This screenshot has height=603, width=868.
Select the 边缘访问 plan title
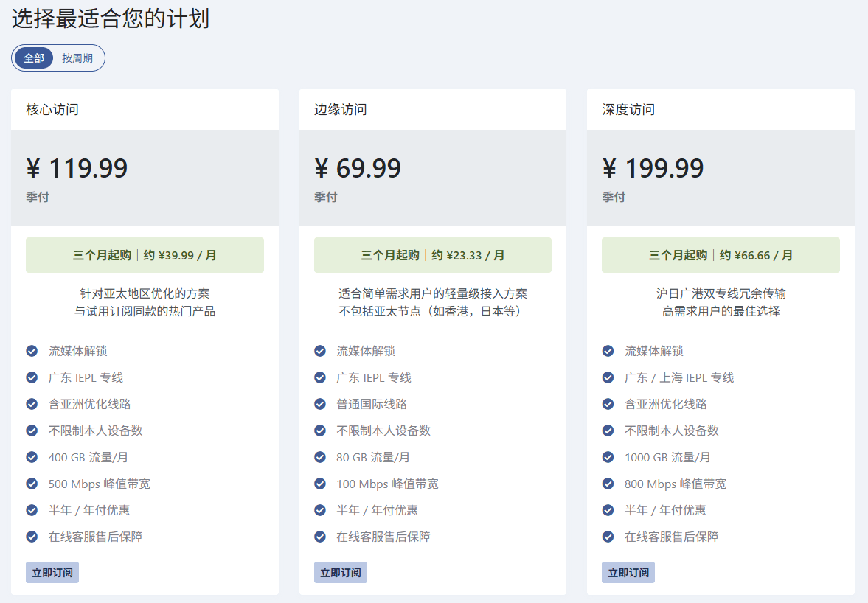341,110
